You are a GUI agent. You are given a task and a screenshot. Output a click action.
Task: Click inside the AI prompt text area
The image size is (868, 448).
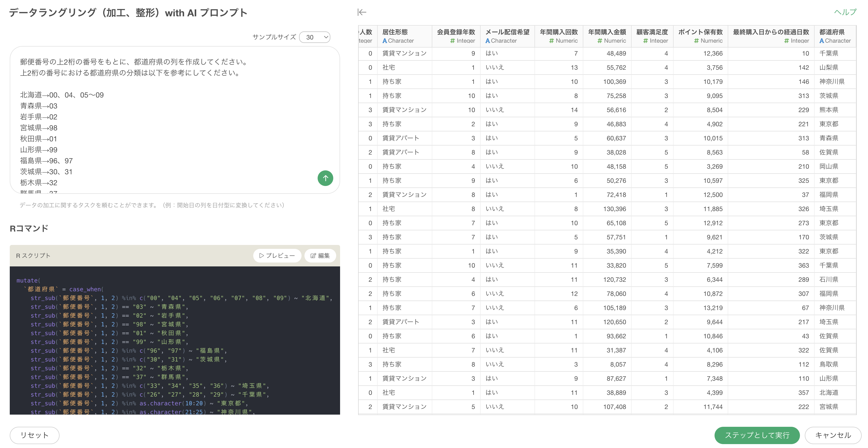pos(174,120)
